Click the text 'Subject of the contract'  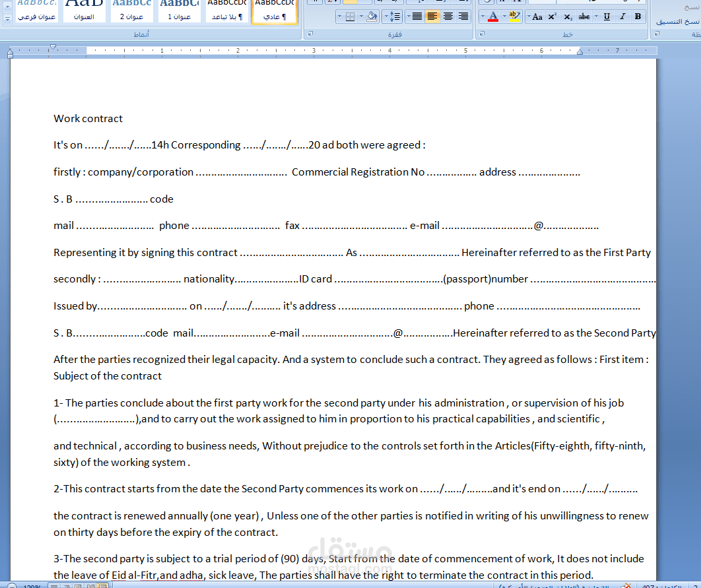[108, 376]
